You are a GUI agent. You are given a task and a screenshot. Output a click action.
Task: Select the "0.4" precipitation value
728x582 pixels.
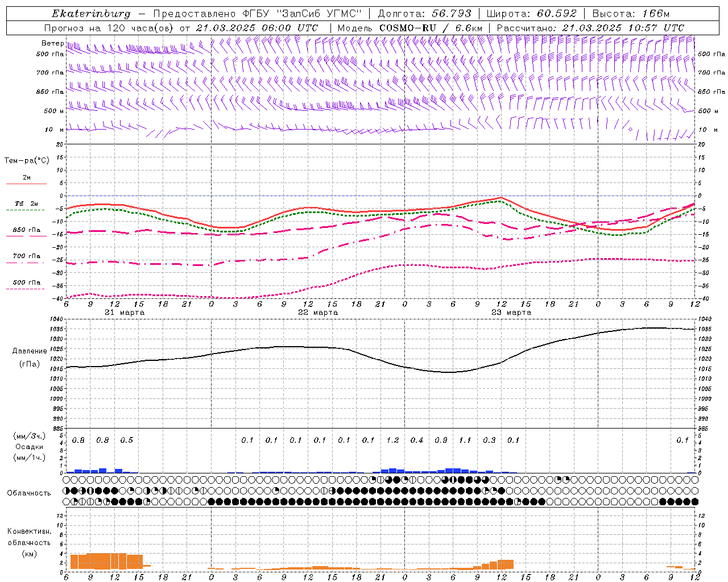point(417,440)
